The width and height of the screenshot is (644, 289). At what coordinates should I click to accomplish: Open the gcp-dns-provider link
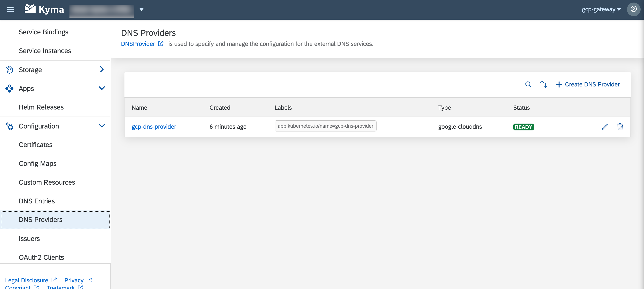(154, 127)
